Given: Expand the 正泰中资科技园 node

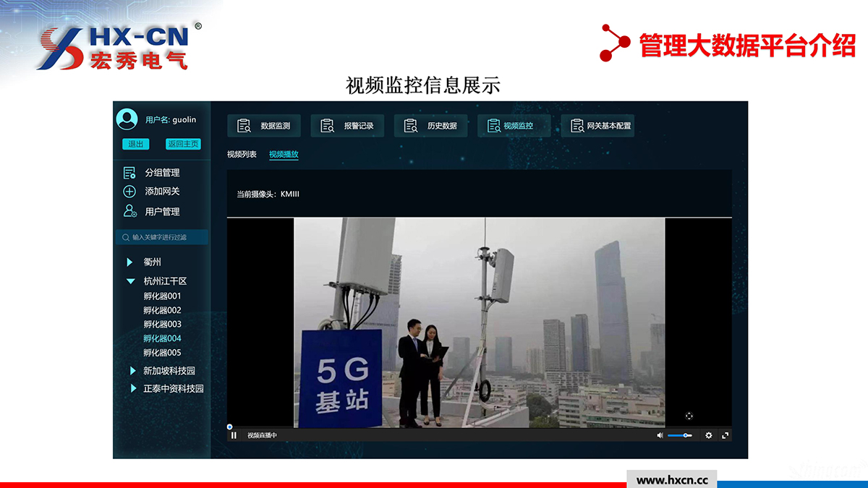Looking at the screenshot, I should coord(132,389).
